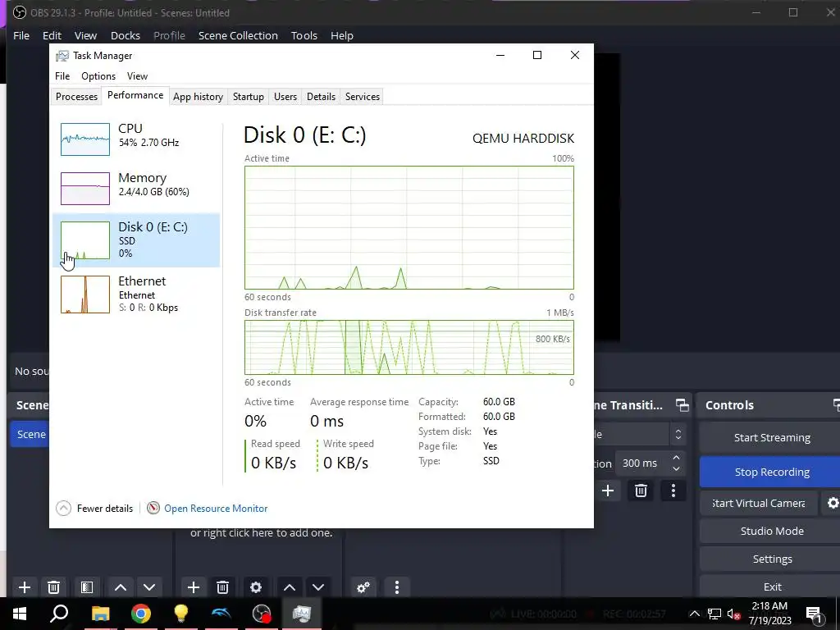Click the trash icon to remove selected scene
Screen dimensions: 840x630
tap(53, 587)
